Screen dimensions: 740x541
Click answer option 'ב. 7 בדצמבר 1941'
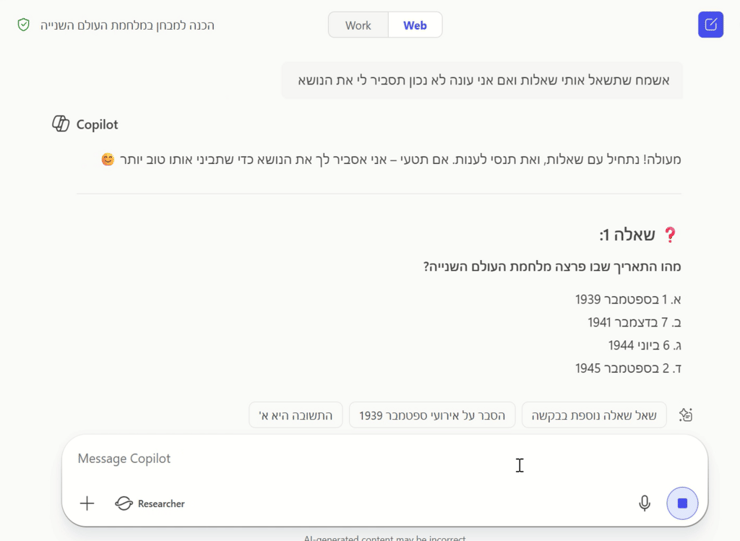click(634, 322)
